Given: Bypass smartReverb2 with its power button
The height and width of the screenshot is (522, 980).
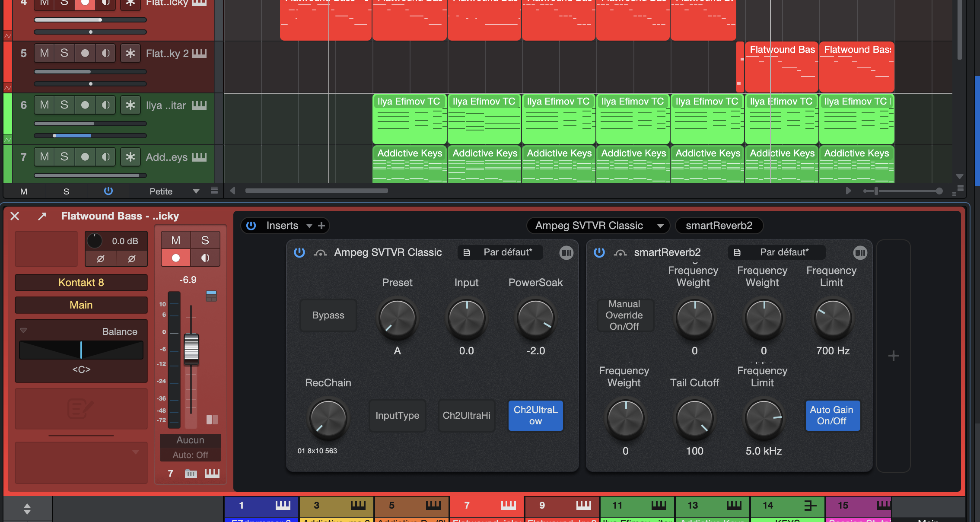Looking at the screenshot, I should coord(600,253).
